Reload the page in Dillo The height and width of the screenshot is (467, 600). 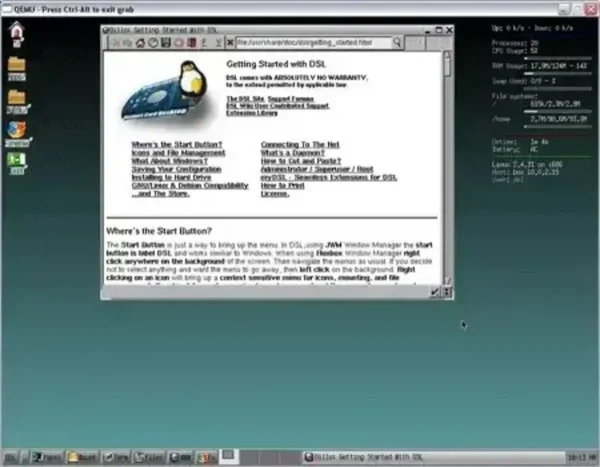tap(153, 43)
